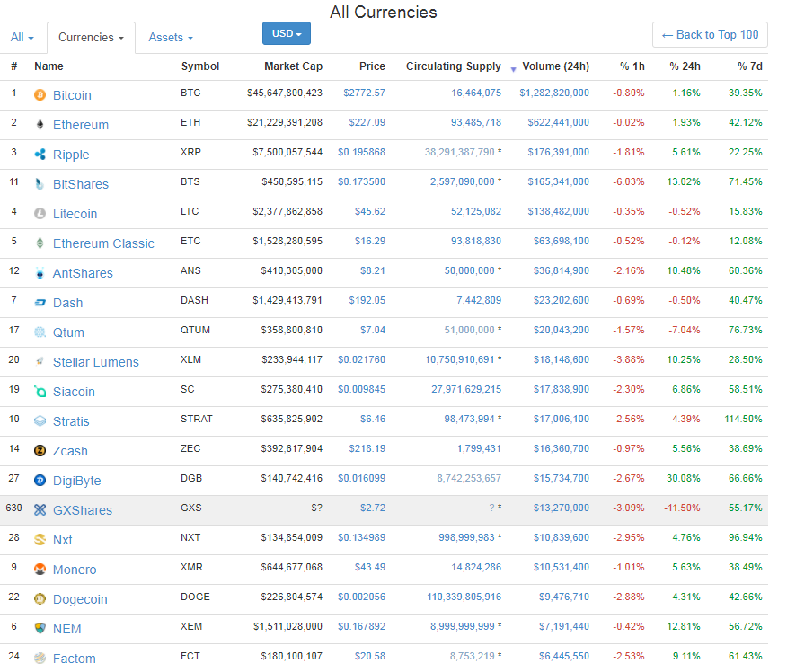Click the Zcash logo icon
Screen dimensions: 787x672
tap(40, 450)
